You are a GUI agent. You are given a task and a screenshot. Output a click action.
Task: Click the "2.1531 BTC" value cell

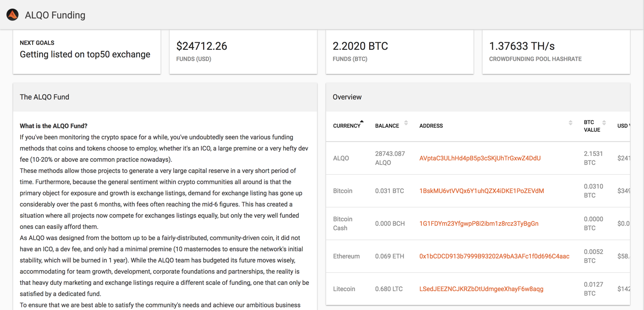pyautogui.click(x=593, y=158)
